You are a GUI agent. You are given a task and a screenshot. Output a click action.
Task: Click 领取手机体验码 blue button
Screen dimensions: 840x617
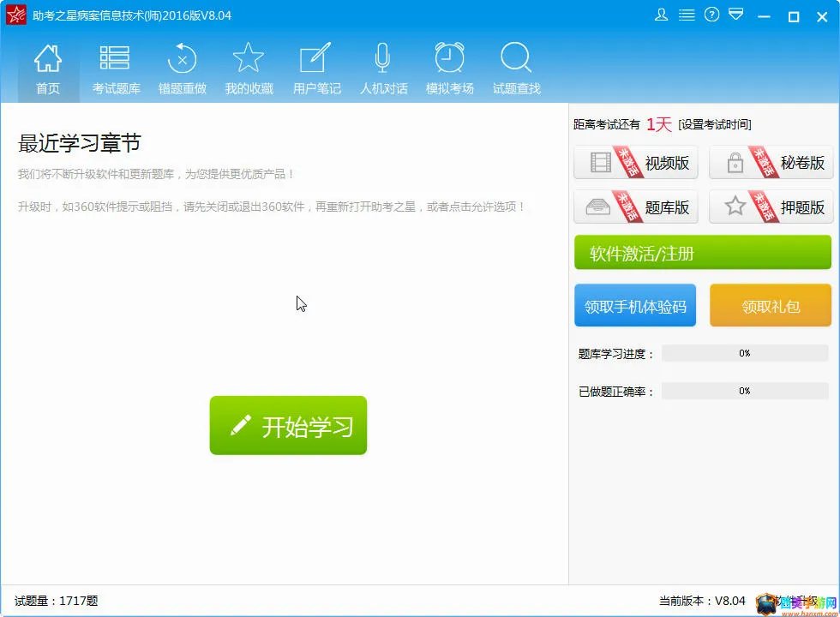(x=635, y=305)
